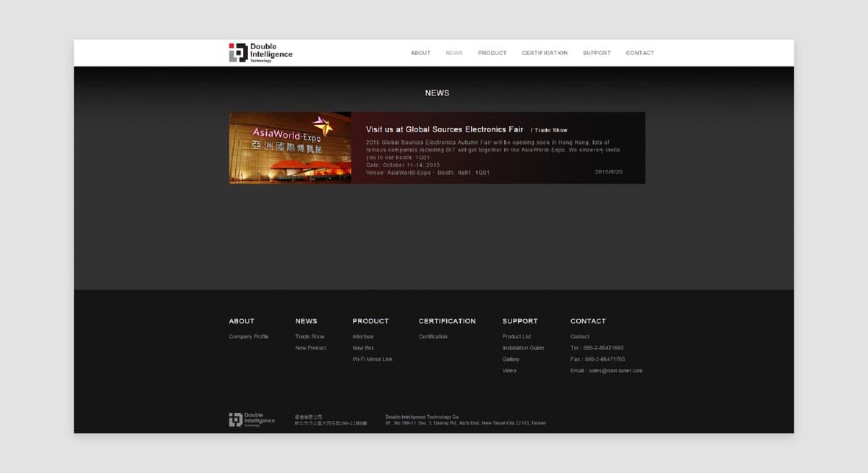Click the 'Date: October 11-14, 2015' line
This screenshot has width=868, height=473.
point(403,166)
